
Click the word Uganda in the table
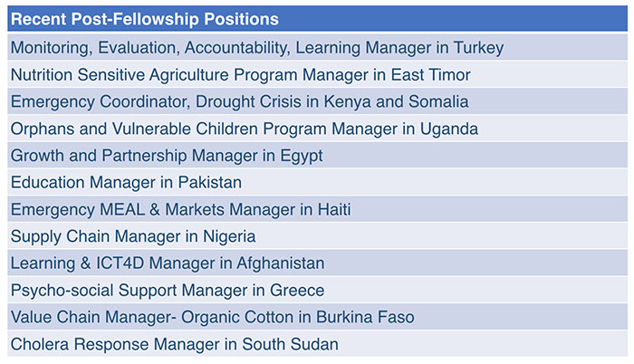tap(449, 129)
